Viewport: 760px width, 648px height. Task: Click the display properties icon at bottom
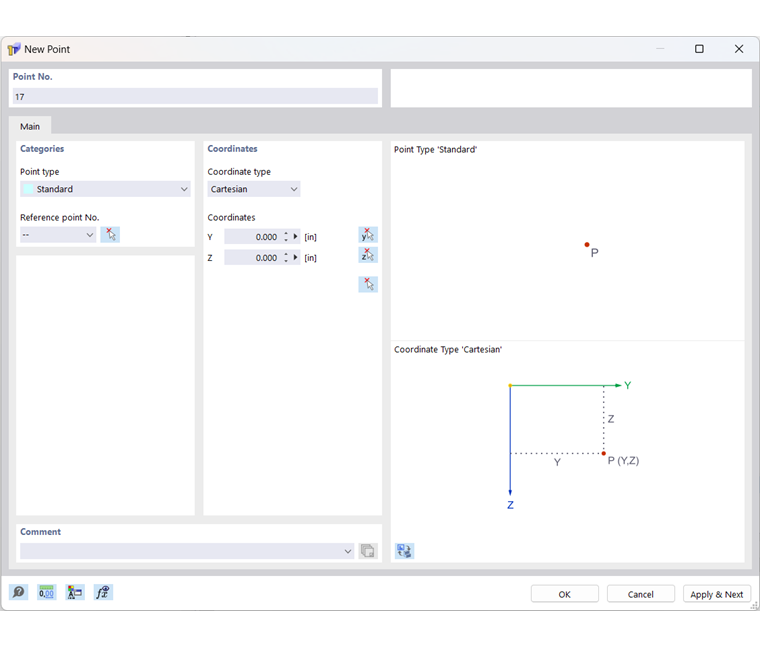(75, 592)
